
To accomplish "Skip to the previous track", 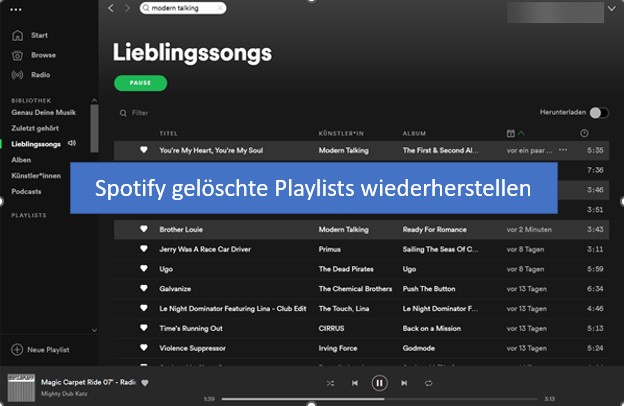I will tap(355, 383).
